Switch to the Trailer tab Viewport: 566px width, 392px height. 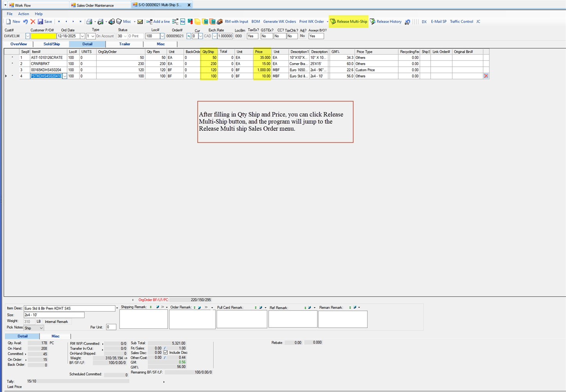click(x=124, y=44)
